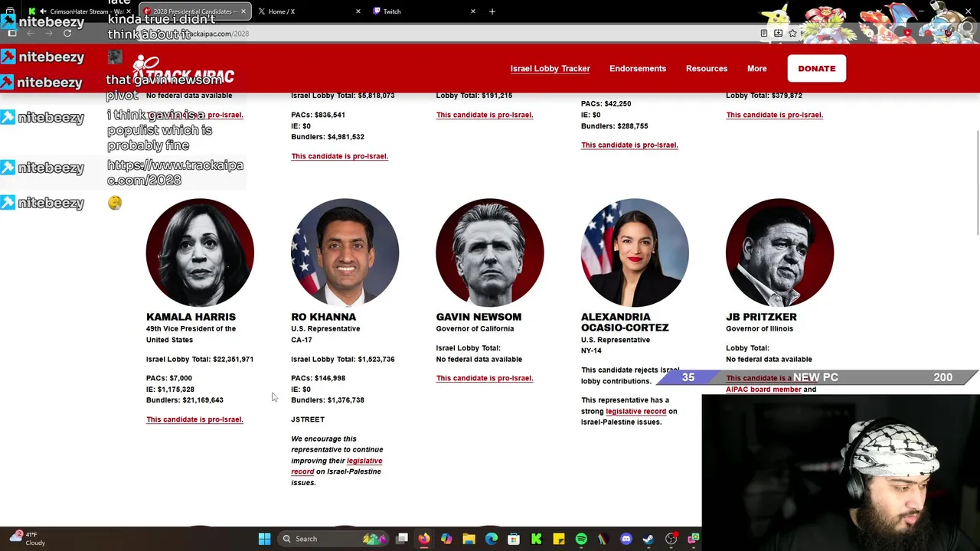Open pro-Israel link under Lobby Total: $191,215

pyautogui.click(x=485, y=115)
